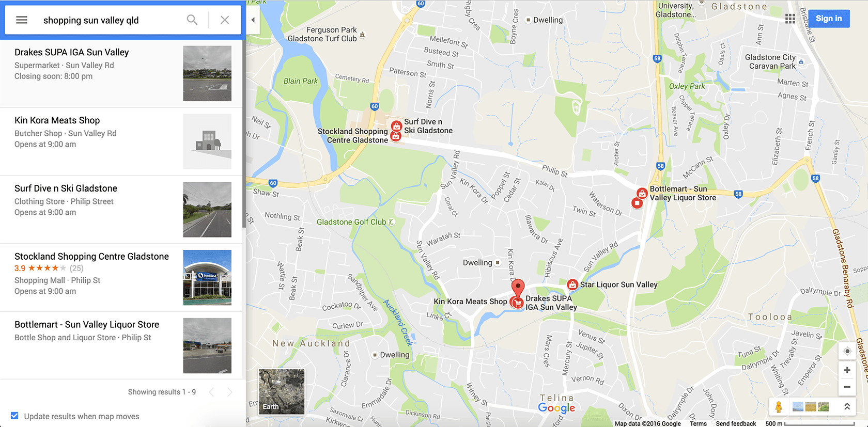
Task: Select Star Liquor Sun Valley map pin
Action: coord(572,284)
